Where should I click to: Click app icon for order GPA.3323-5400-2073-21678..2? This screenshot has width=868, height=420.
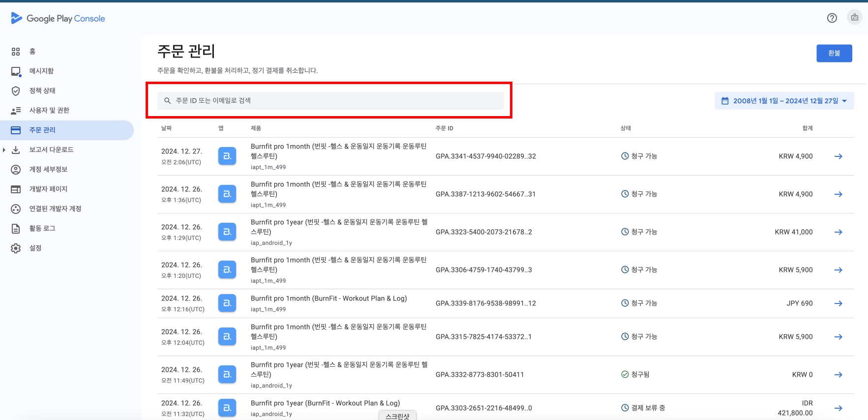(227, 232)
